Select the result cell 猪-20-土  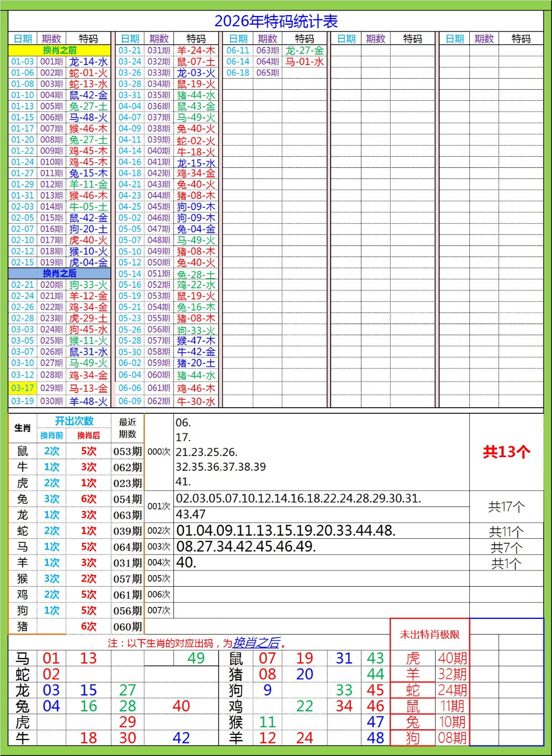tap(196, 363)
